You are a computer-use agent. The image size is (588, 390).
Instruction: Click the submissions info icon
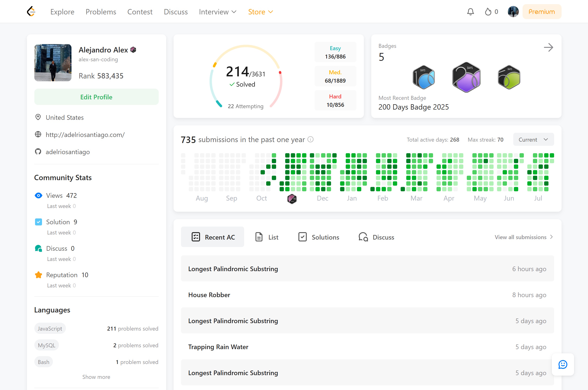310,140
